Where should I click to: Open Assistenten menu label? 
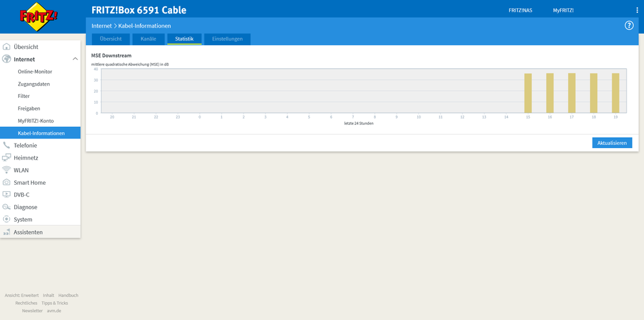28,232
